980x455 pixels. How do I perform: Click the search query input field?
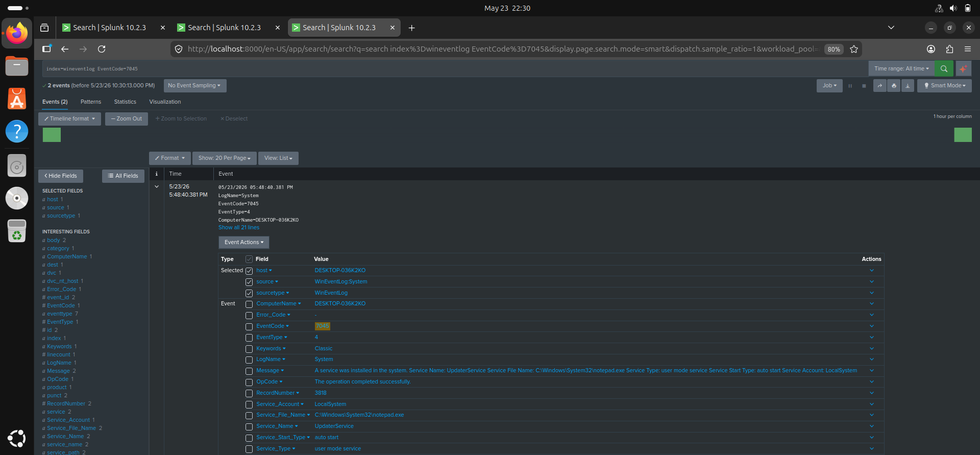454,68
